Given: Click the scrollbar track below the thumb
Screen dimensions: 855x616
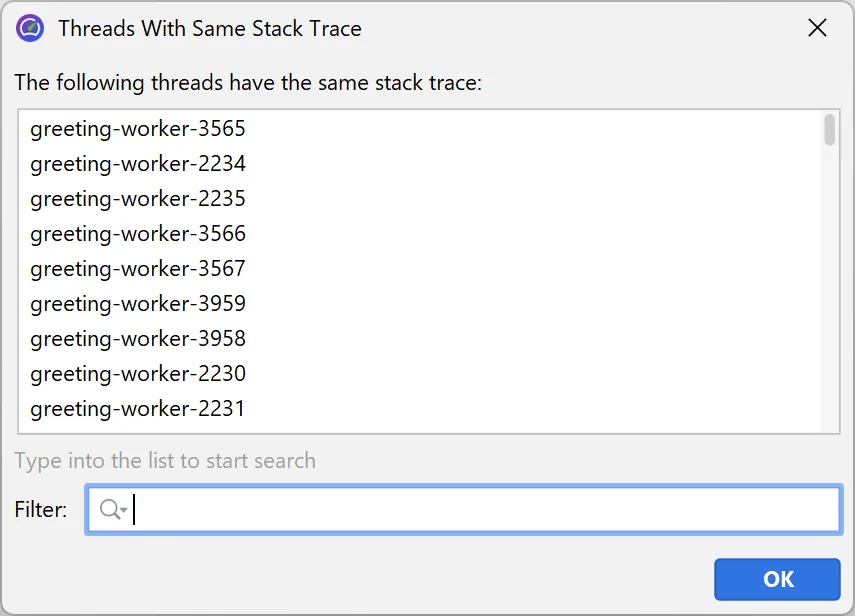Looking at the screenshot, I should [x=830, y=300].
